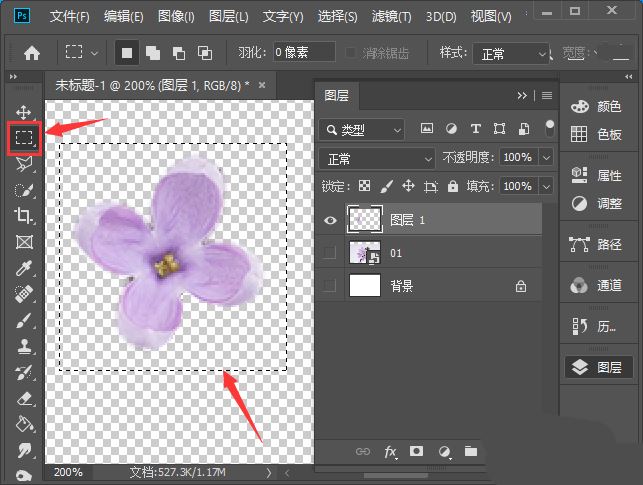Screen dimensions: 643x485
Task: Click the layer style fx icon
Action: click(391, 452)
